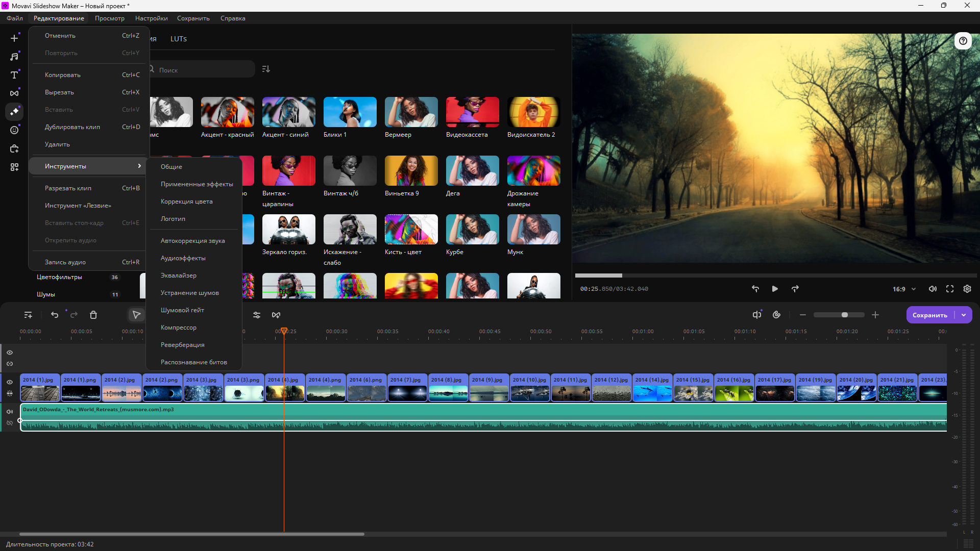Screen dimensions: 980x551
Task: Click the undo arrow on timeline toolbar
Action: [x=55, y=315]
